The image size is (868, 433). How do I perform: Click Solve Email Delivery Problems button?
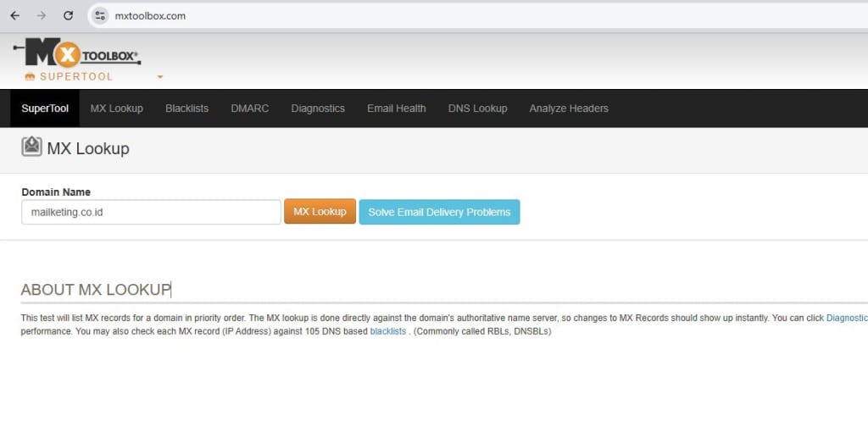click(439, 212)
